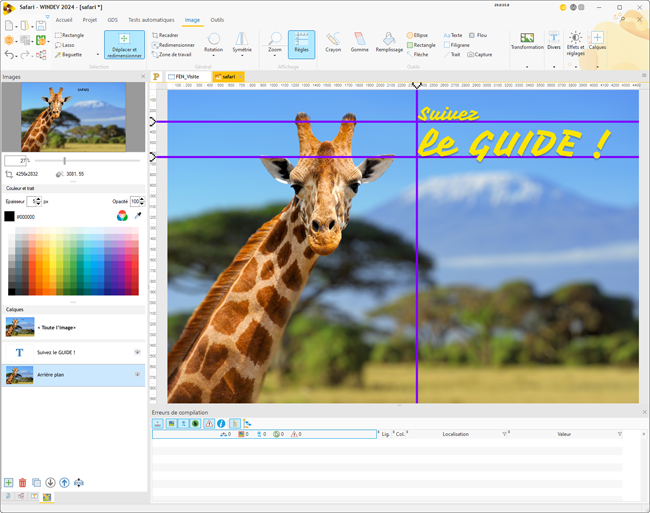
Task: Choose the Remplissage fill tool
Action: 389,43
